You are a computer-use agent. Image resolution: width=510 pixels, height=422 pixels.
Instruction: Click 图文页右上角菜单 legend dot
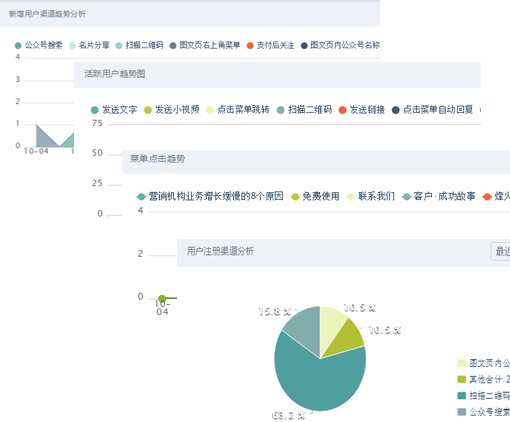point(173,46)
